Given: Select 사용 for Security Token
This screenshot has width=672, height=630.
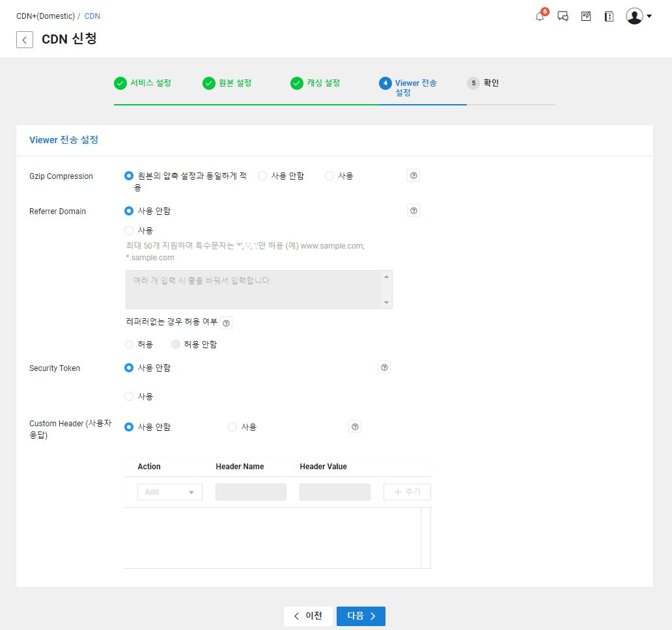Looking at the screenshot, I should pyautogui.click(x=128, y=396).
